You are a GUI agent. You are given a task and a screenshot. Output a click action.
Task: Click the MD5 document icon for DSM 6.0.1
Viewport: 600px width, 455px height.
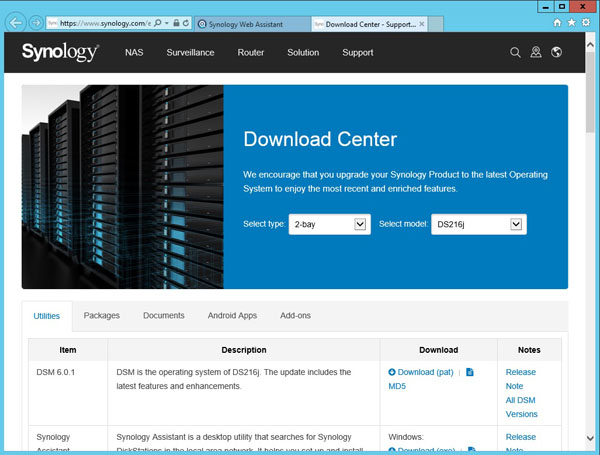pyautogui.click(x=470, y=372)
